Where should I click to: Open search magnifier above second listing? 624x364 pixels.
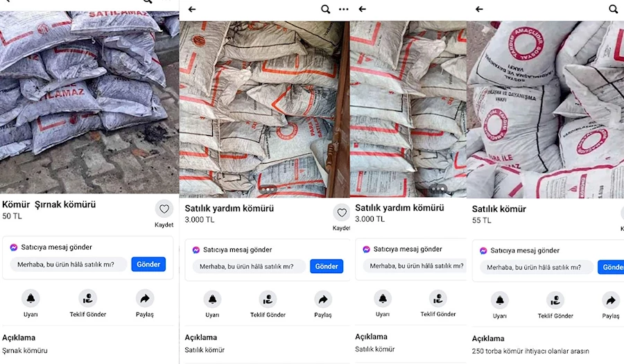[x=326, y=9]
